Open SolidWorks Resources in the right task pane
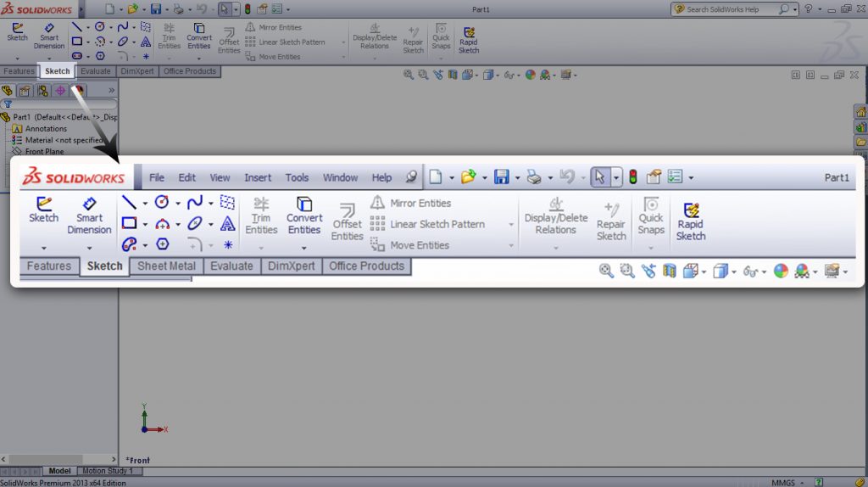Viewport: 868px width, 487px height. [861, 113]
